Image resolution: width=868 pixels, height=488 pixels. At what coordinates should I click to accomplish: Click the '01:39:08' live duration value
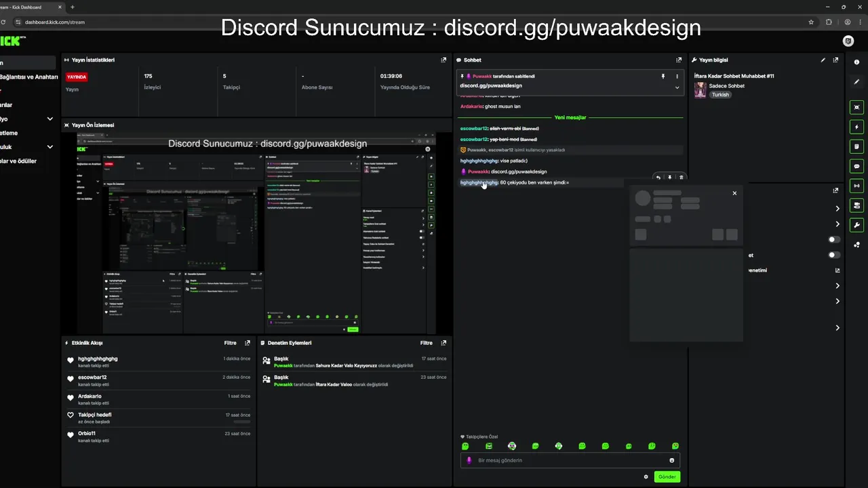(391, 76)
